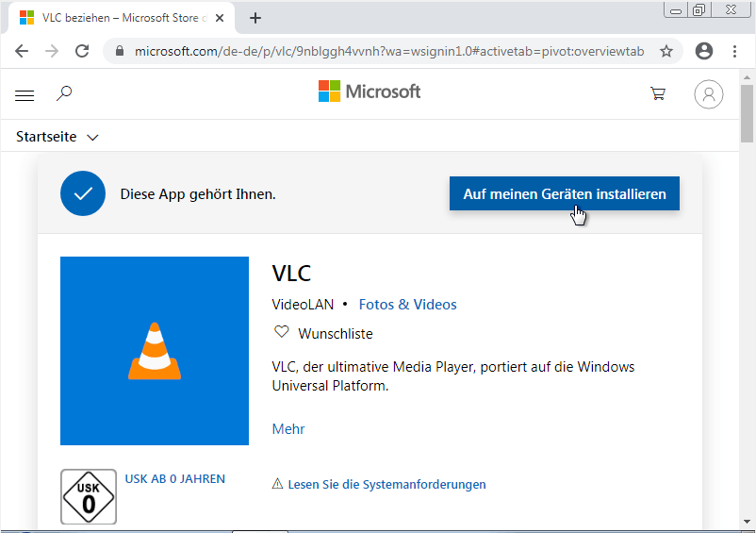Open the Fotos & Videos category link
This screenshot has height=533, width=756.
pyautogui.click(x=407, y=305)
